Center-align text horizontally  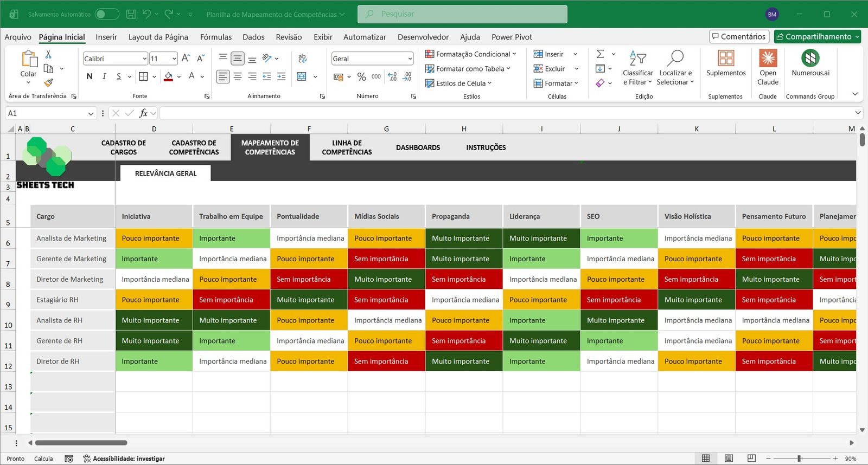click(x=238, y=76)
